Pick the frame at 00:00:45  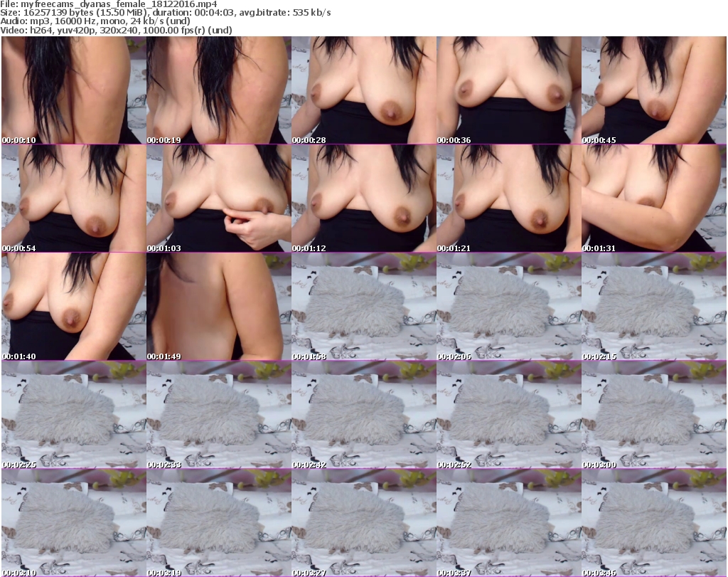click(654, 90)
